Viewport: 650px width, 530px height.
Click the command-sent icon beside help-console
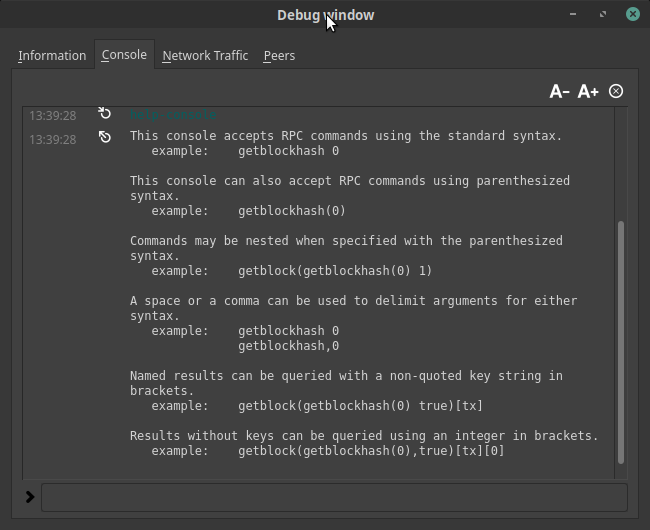tap(105, 113)
